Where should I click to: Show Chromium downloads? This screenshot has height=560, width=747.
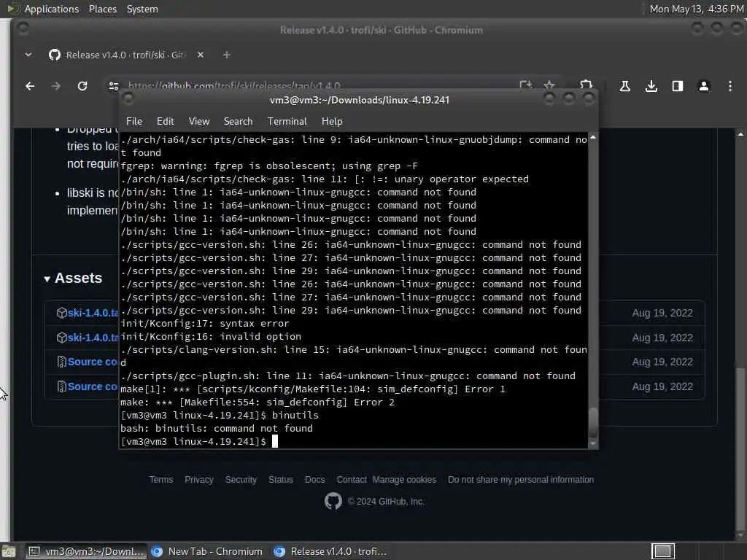(x=651, y=86)
